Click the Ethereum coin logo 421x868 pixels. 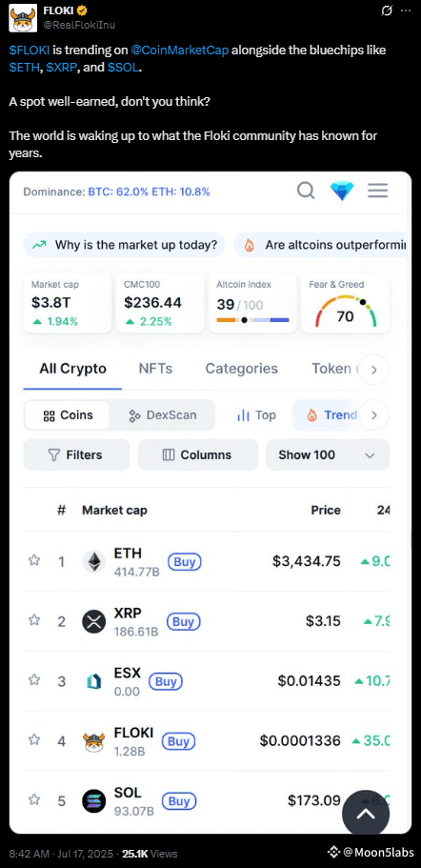(x=93, y=562)
